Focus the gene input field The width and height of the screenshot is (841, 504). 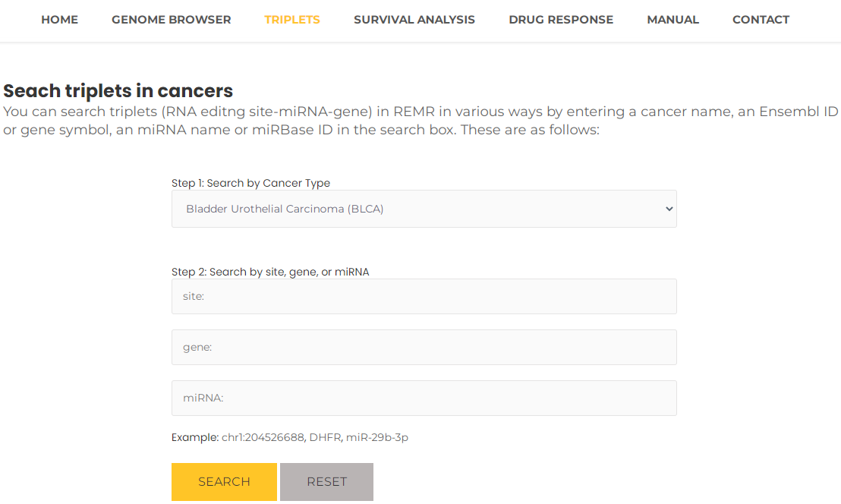point(424,347)
